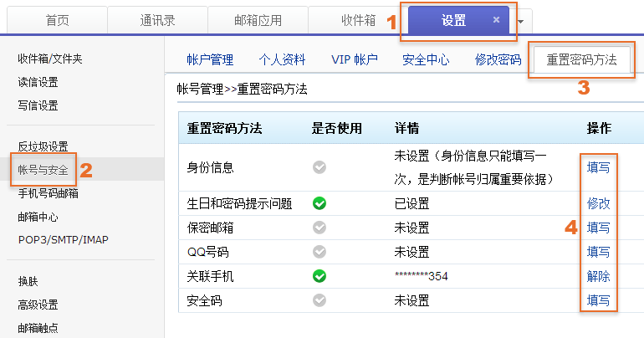The width and height of the screenshot is (644, 338).
Task: Select 帐号与安全 in the sidebar
Action: (x=43, y=170)
